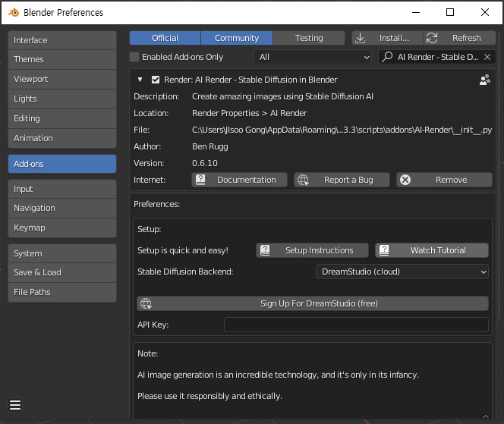Click the Report a Bug globe icon

(303, 180)
